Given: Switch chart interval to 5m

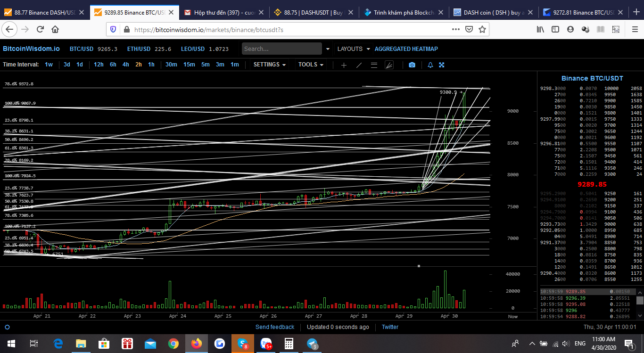Looking at the screenshot, I should tap(206, 65).
